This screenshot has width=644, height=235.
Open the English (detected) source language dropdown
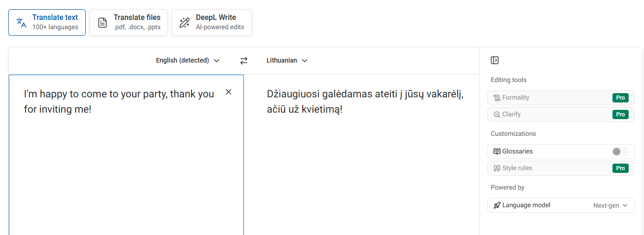(x=188, y=60)
